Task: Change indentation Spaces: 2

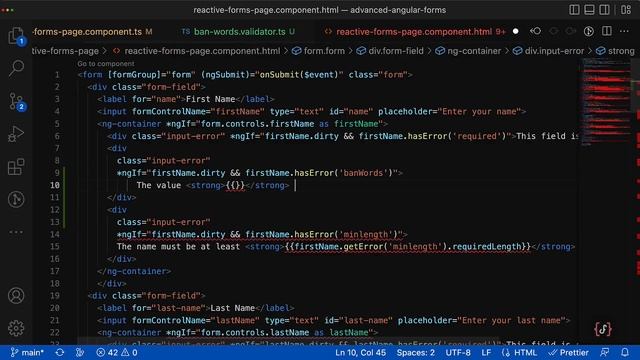Action: point(416,353)
